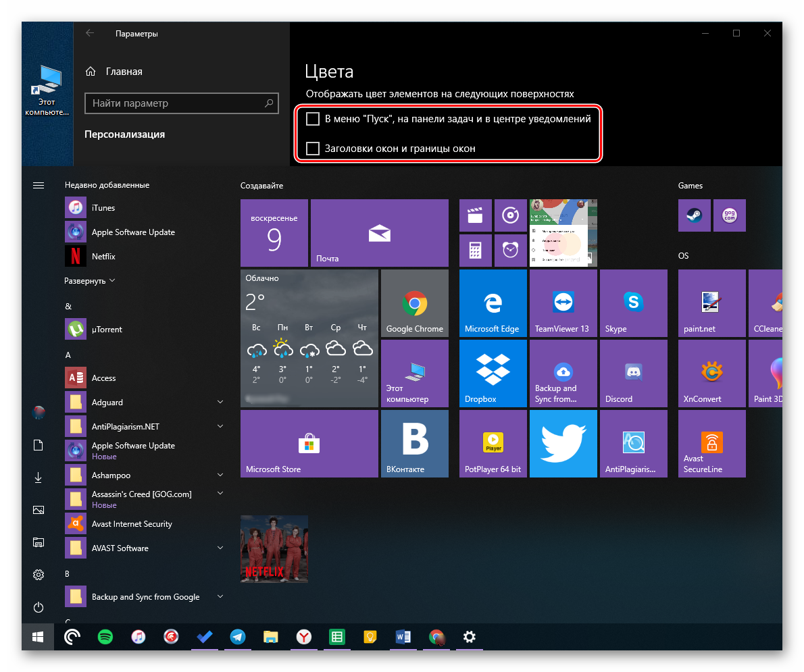The width and height of the screenshot is (804, 672).
Task: Check 'Заголовки окон и границы окон' option
Action: [x=313, y=149]
